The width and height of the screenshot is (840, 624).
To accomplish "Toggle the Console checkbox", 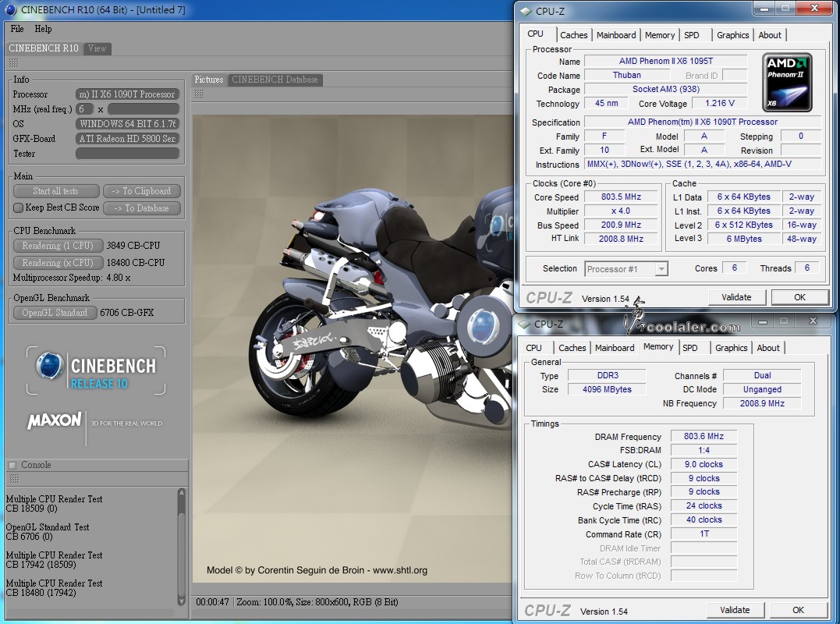I will click(12, 465).
